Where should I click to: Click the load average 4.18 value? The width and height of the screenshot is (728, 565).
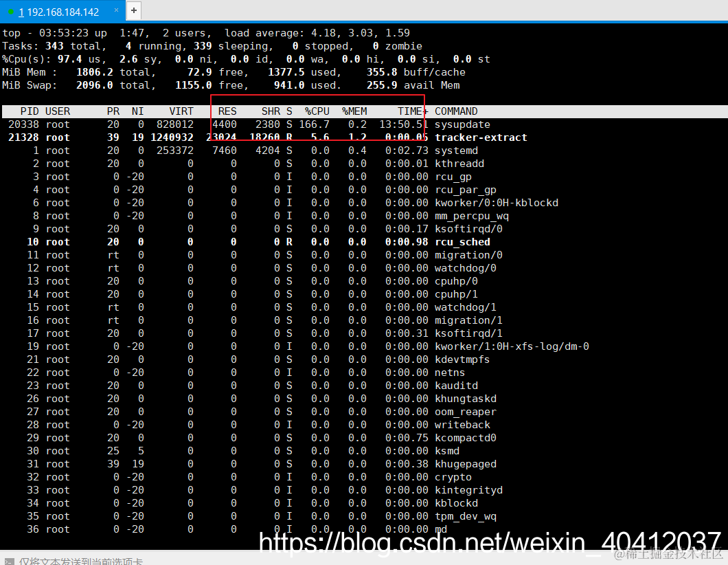325,33
